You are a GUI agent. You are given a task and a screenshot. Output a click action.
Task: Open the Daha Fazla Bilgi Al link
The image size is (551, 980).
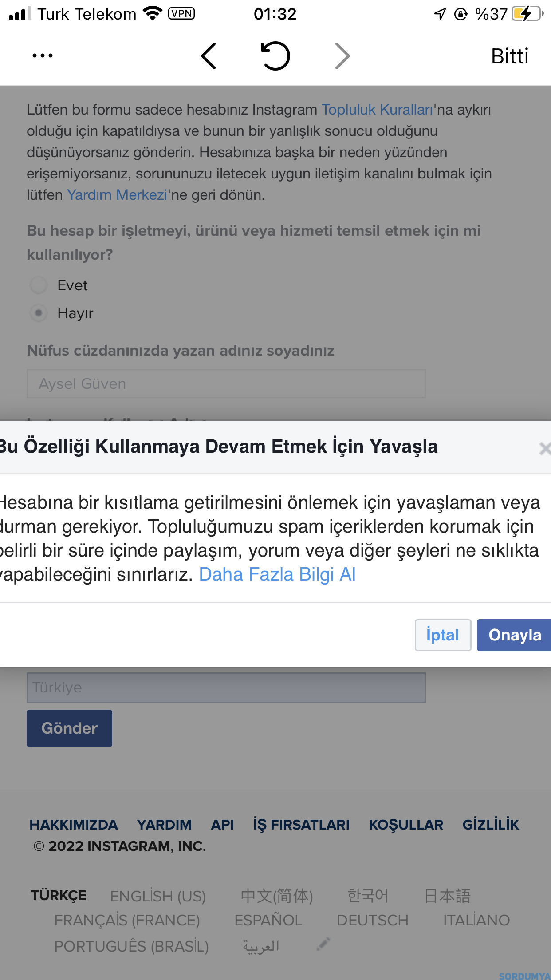(277, 574)
